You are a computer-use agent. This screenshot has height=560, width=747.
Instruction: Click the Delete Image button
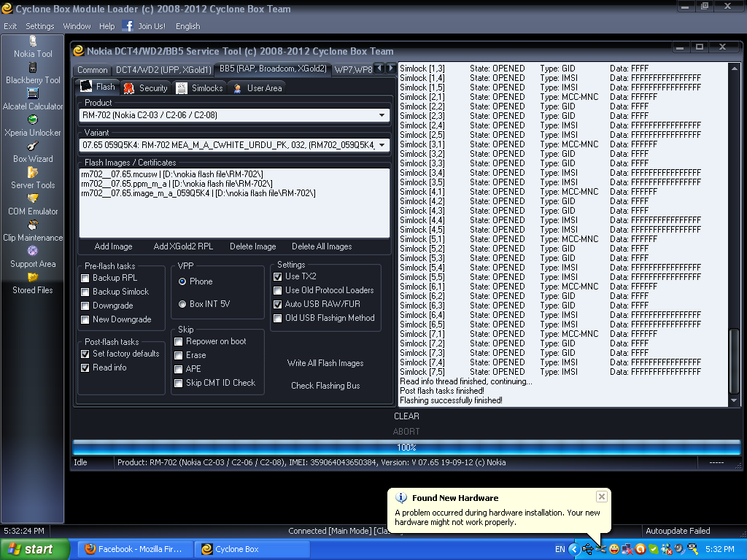pyautogui.click(x=253, y=246)
